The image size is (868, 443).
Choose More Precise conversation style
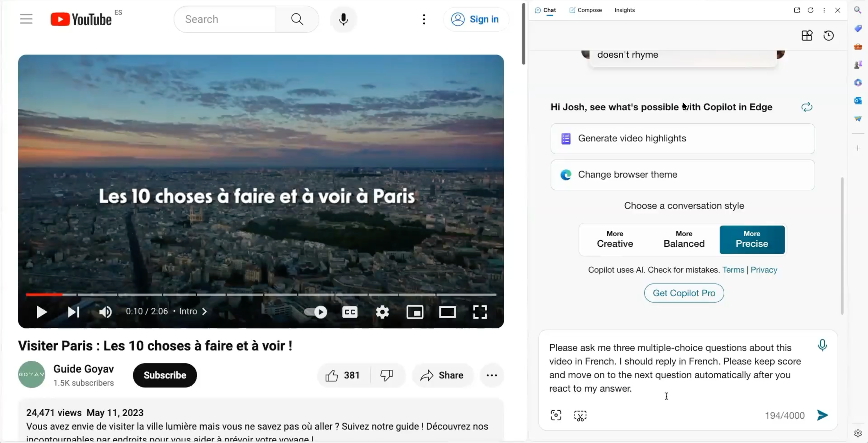pos(752,239)
